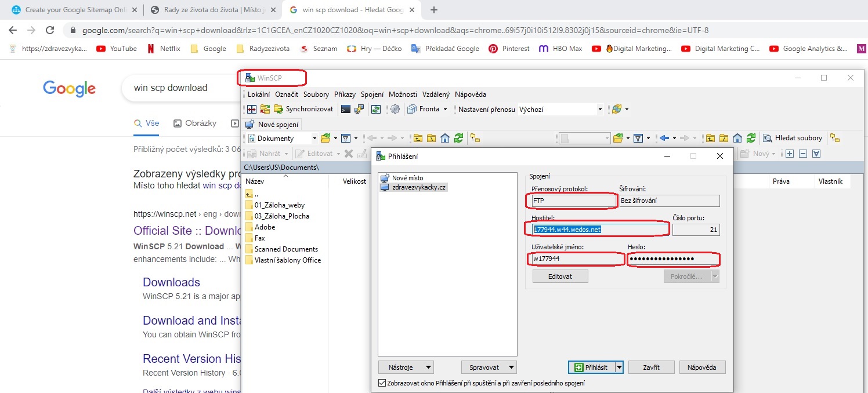
Task: Open the local Dokumenty drive dropdown
Action: point(282,138)
